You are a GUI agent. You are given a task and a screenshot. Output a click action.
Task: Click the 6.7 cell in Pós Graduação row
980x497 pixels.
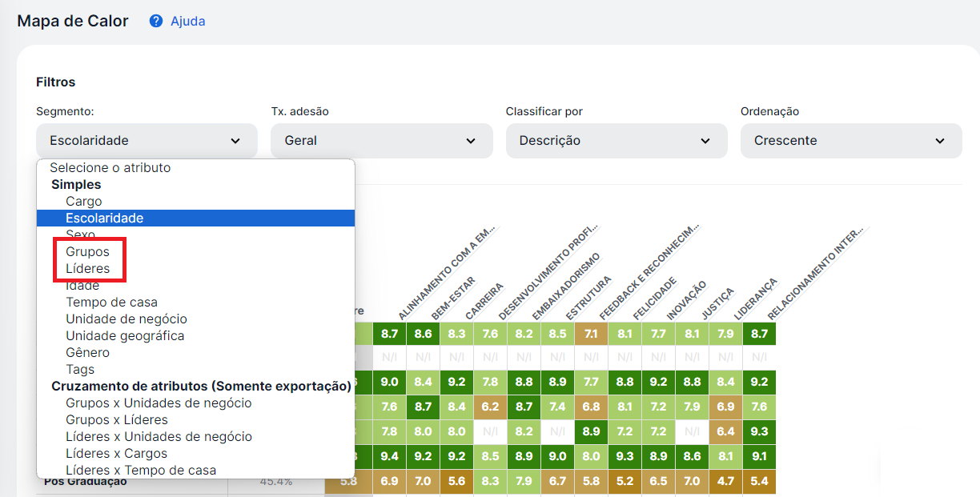557,481
